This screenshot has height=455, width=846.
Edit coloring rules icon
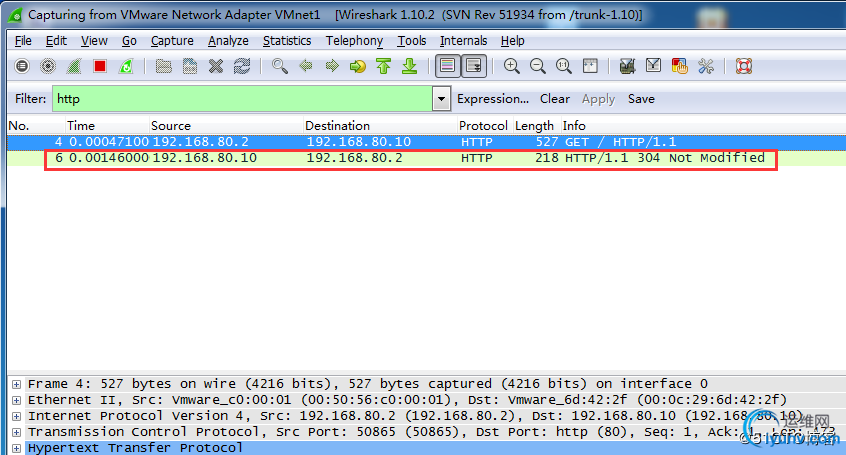tap(679, 66)
